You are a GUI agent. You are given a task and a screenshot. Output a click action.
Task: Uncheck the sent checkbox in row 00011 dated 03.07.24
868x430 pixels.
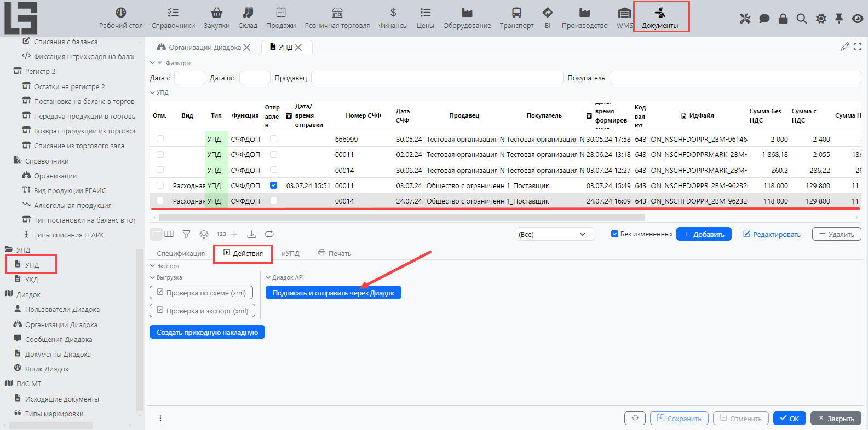(273, 185)
